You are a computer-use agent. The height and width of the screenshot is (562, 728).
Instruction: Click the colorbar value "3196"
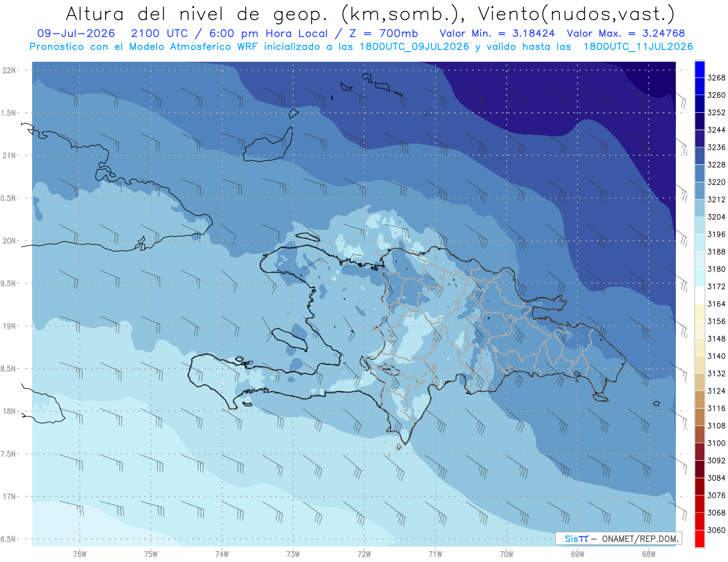(716, 234)
